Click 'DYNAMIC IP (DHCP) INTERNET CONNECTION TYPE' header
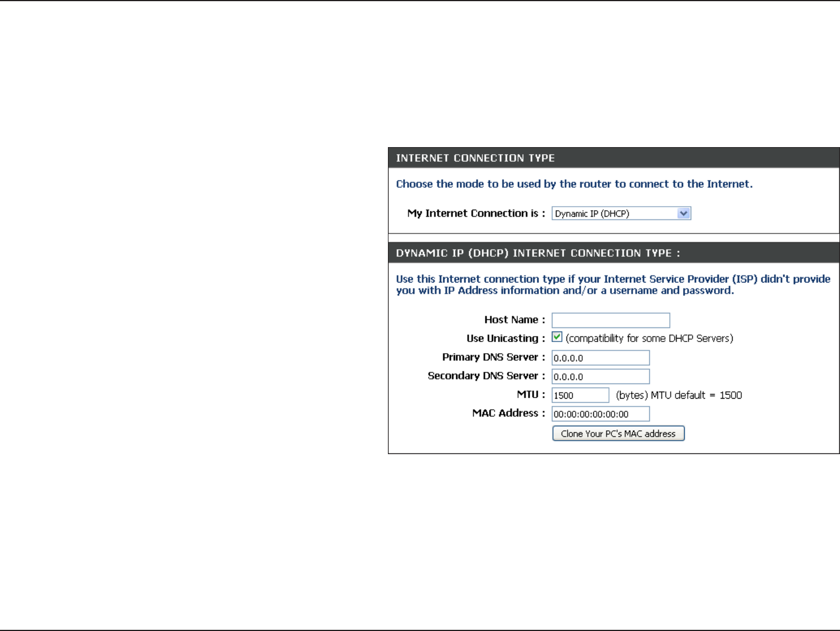 pos(538,253)
